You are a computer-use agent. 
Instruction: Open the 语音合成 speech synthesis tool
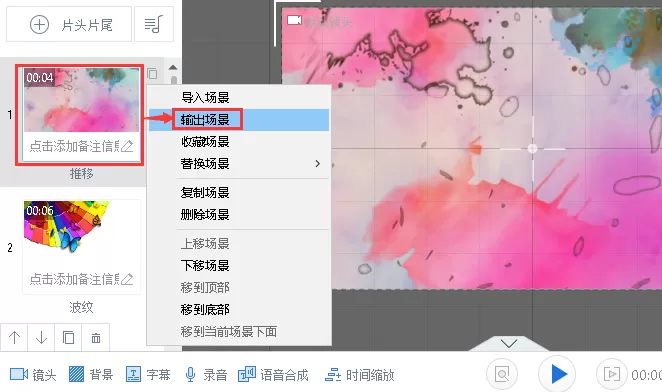pos(274,375)
